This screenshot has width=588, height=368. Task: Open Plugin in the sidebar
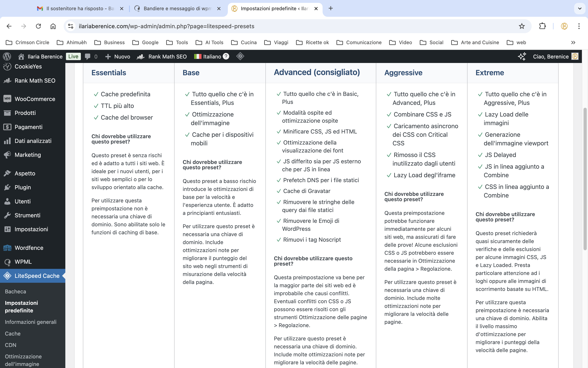click(32, 187)
